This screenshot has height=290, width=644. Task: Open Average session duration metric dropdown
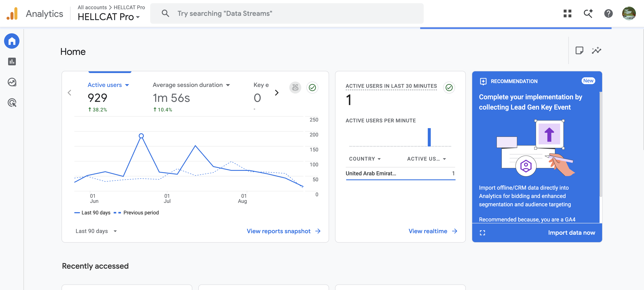tap(191, 85)
